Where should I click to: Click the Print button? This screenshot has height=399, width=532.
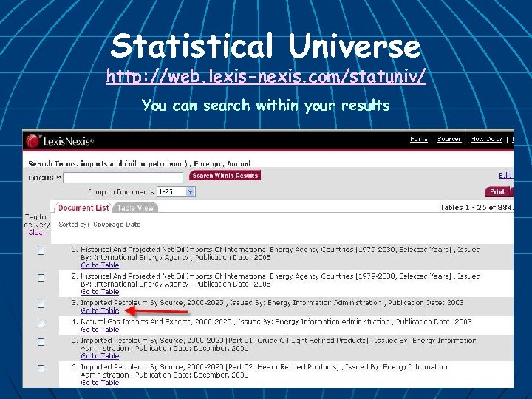point(498,191)
